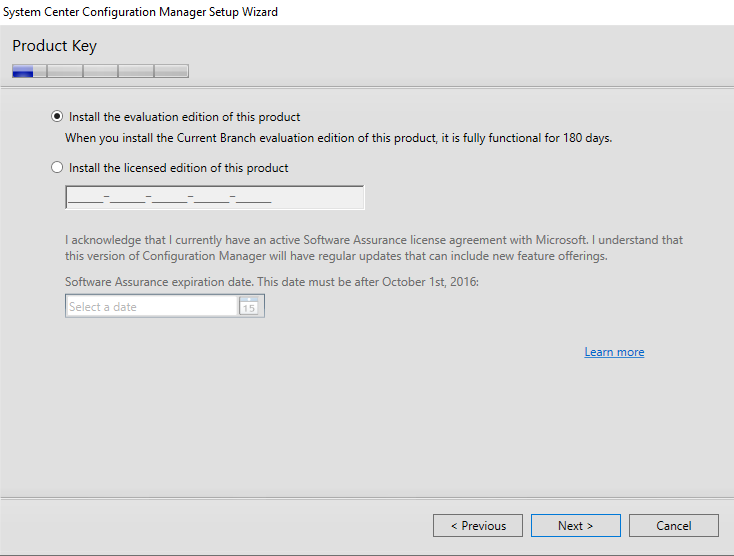734x556 pixels.
Task: Click the 180 days evaluation description text
Action: tap(338, 138)
